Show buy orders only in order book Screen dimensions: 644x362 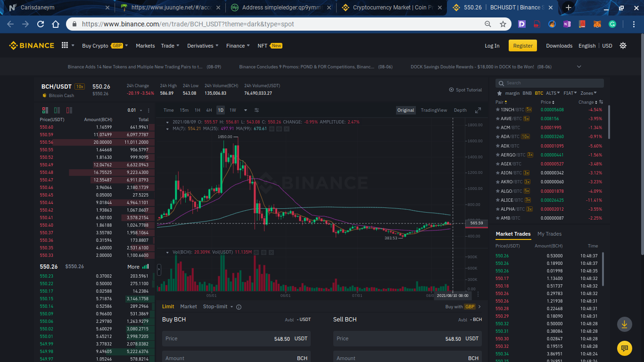pos(57,110)
